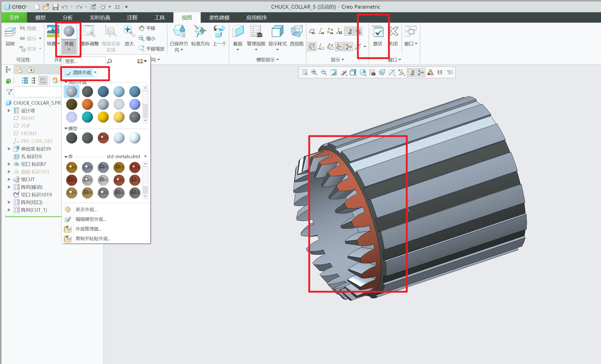The height and width of the screenshot is (364, 601).
Task: Open the 清除外观 dropdown arrow
Action: 95,73
